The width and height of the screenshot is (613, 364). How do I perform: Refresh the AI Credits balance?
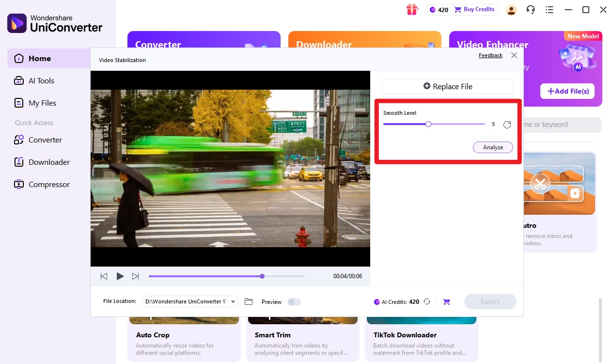[x=427, y=301]
